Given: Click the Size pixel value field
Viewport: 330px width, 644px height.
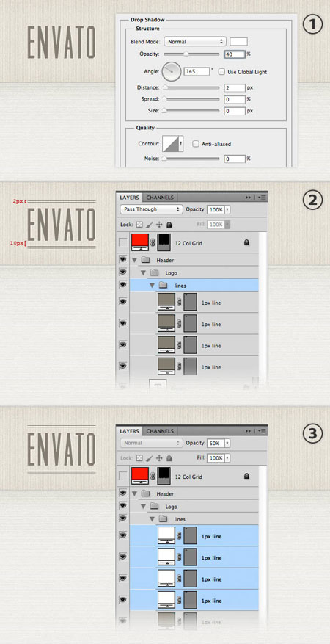Looking at the screenshot, I should [x=235, y=111].
